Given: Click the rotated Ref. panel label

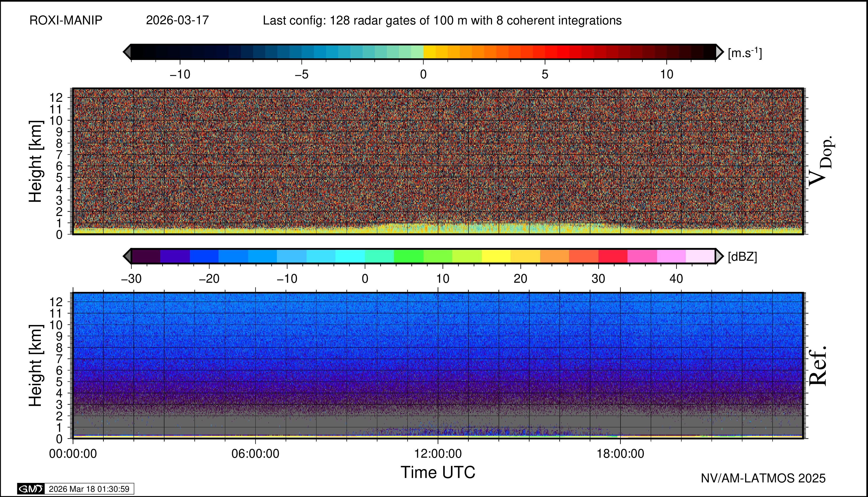Looking at the screenshot, I should click(818, 366).
